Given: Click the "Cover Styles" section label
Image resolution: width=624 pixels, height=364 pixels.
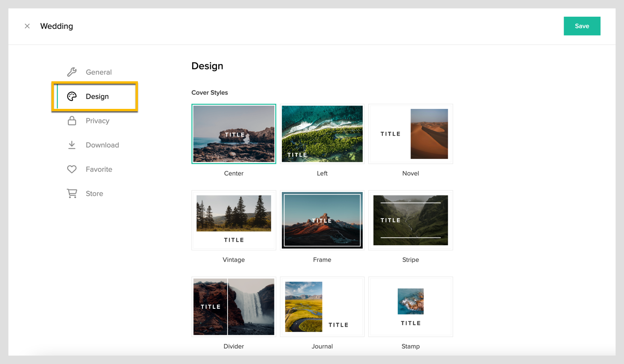Looking at the screenshot, I should click(x=209, y=93).
